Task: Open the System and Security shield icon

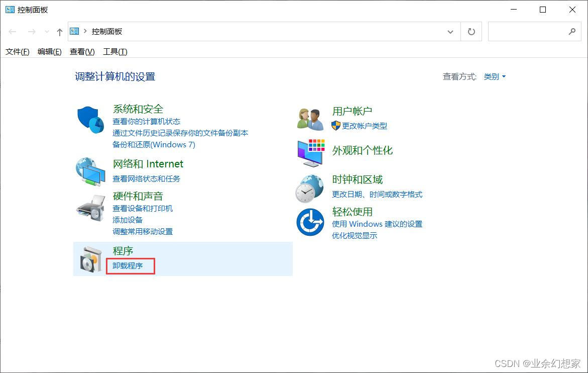Action: point(90,120)
